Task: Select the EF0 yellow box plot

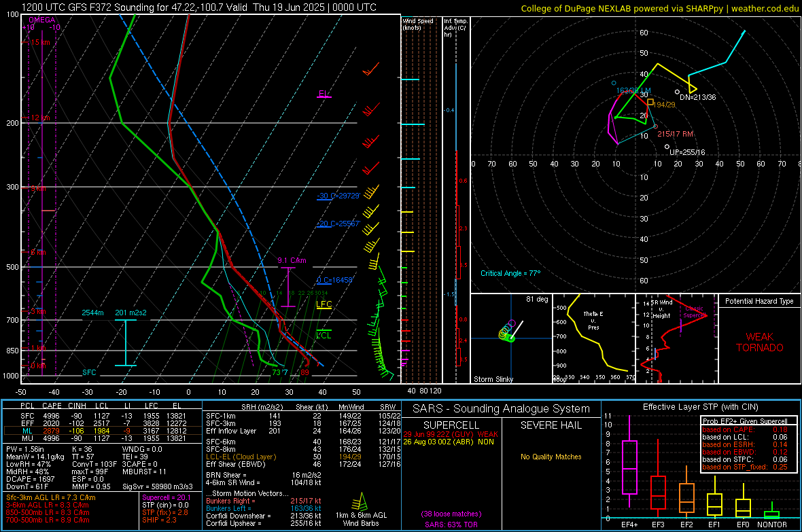Action: [x=743, y=502]
